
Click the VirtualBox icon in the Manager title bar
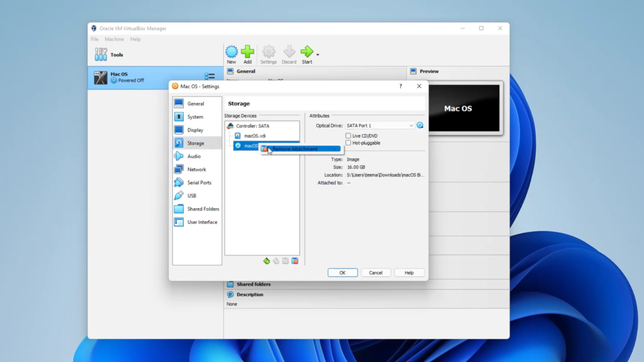click(94, 28)
